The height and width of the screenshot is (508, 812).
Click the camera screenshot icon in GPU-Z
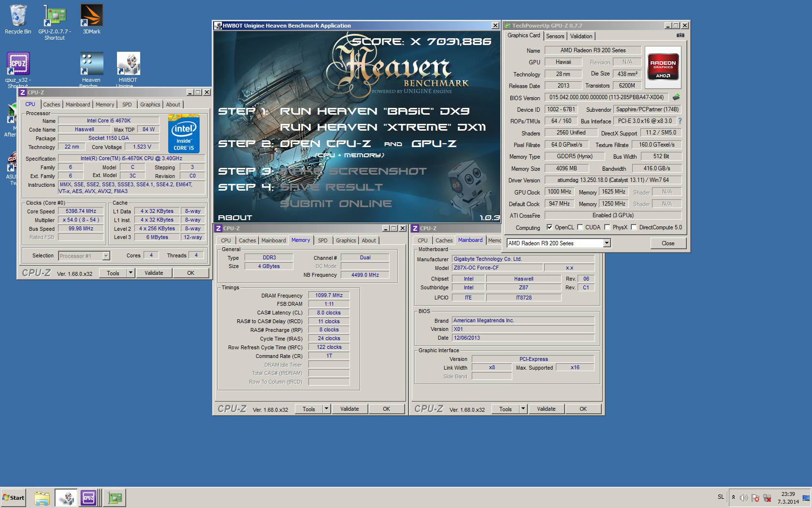click(x=680, y=35)
